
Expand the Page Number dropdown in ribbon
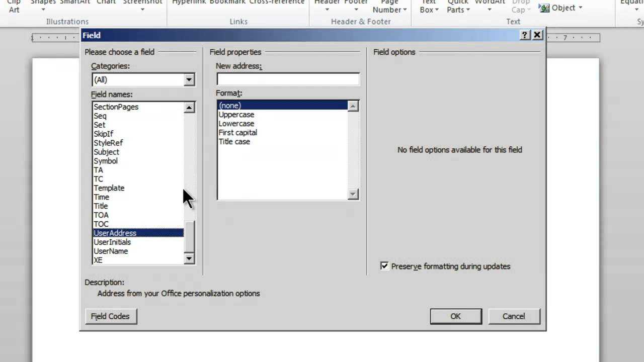389,10
